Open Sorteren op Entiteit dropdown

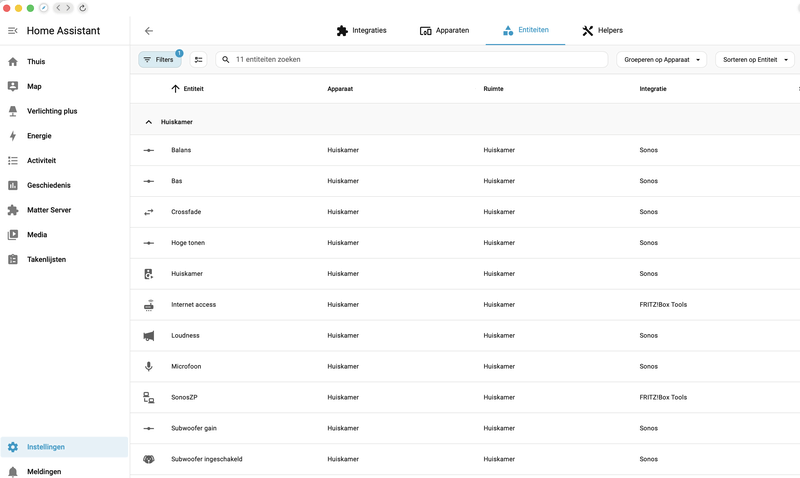pyautogui.click(x=755, y=60)
